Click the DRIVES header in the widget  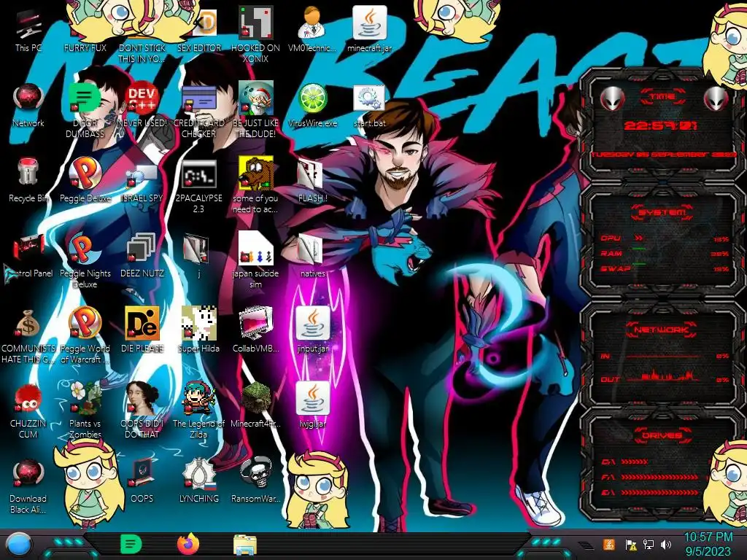[x=662, y=435]
